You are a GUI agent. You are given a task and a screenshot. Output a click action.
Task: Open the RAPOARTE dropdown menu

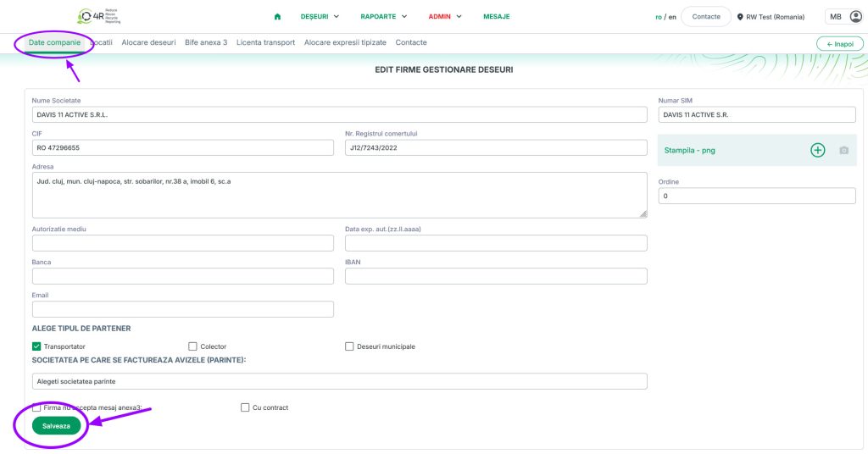click(383, 17)
